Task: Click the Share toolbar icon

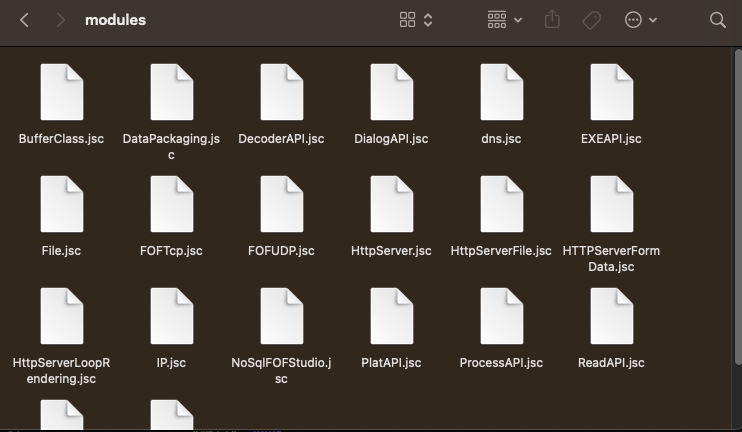Action: (552, 19)
